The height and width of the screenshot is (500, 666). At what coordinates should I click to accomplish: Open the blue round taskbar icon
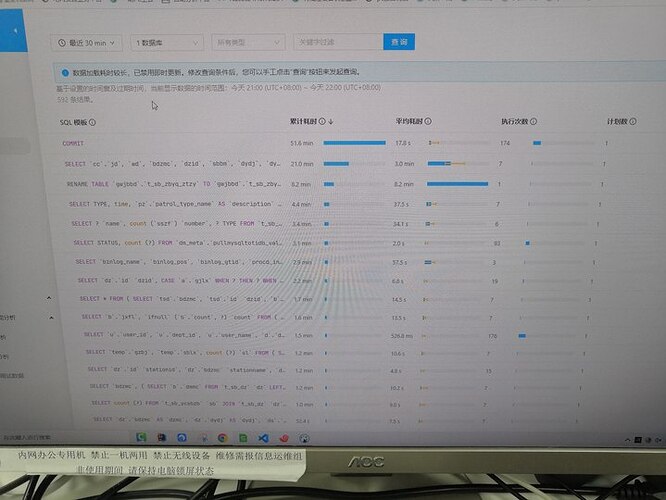[x=182, y=438]
